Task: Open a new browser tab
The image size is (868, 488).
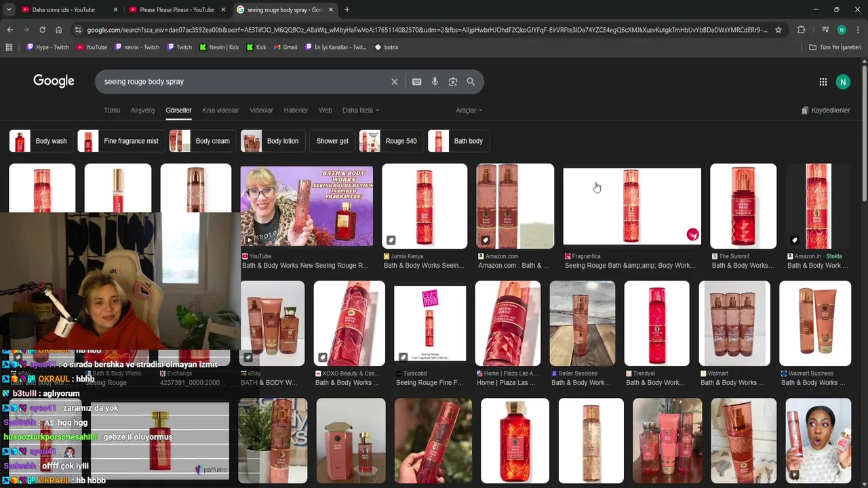Action: [x=347, y=9]
